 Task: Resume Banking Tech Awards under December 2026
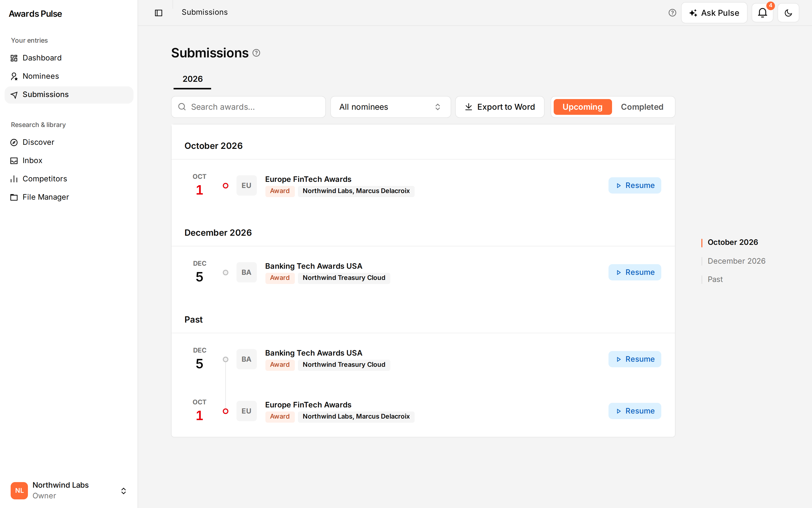tap(634, 272)
